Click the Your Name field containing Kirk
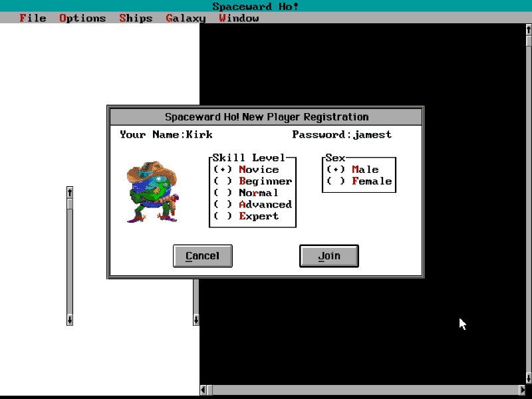Screen dimensions: 532x399 199,134
